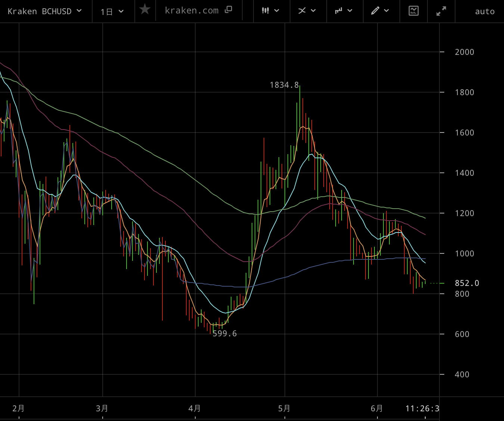The image size is (504, 421).
Task: Open the candlestick chart style dropdown
Action: click(270, 11)
